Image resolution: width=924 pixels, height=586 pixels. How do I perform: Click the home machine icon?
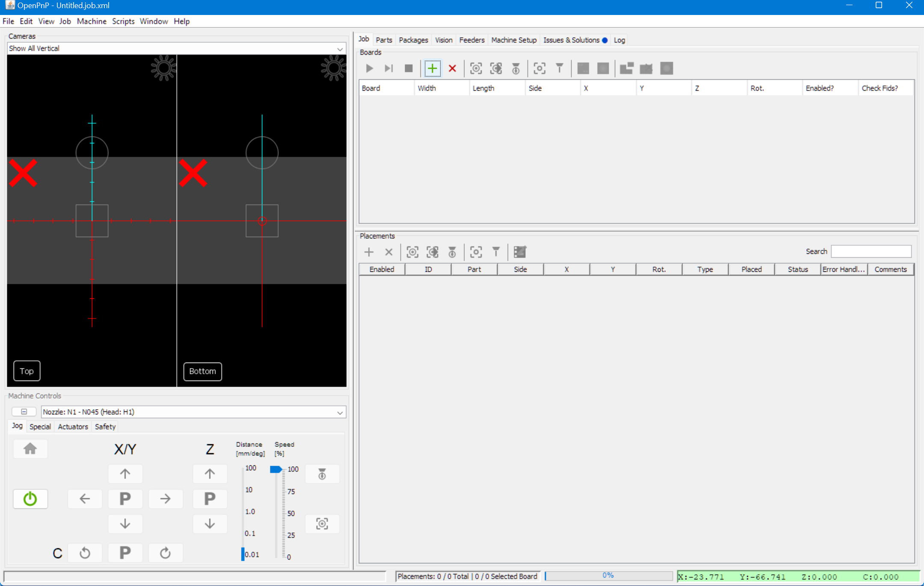30,449
